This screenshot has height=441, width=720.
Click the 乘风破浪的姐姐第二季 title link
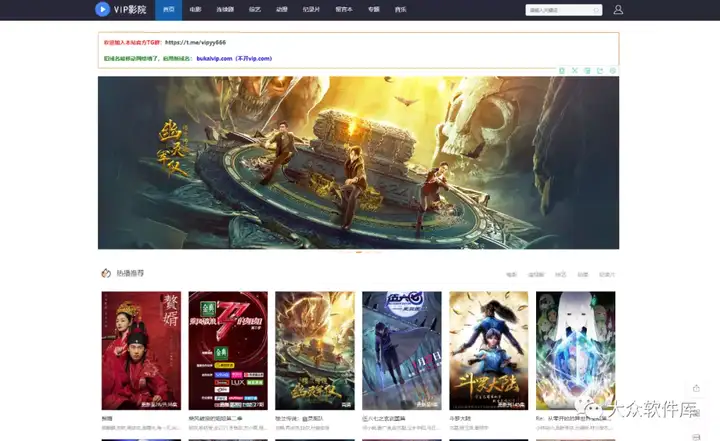215,418
